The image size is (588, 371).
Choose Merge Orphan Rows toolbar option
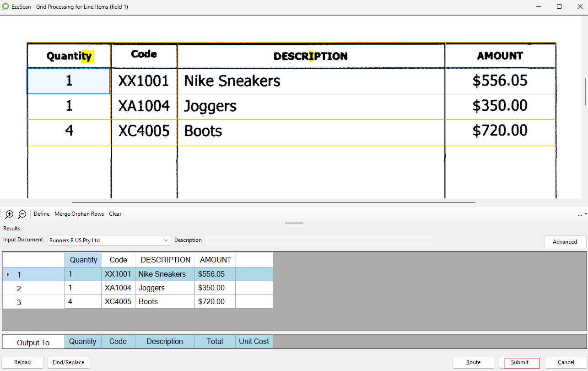tap(79, 214)
